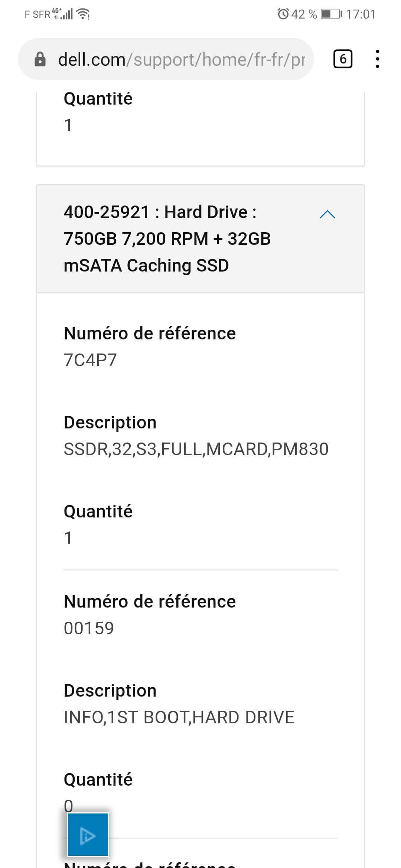
Task: Collapse the 400-25921 Hard Drive section chevron
Action: (x=327, y=214)
